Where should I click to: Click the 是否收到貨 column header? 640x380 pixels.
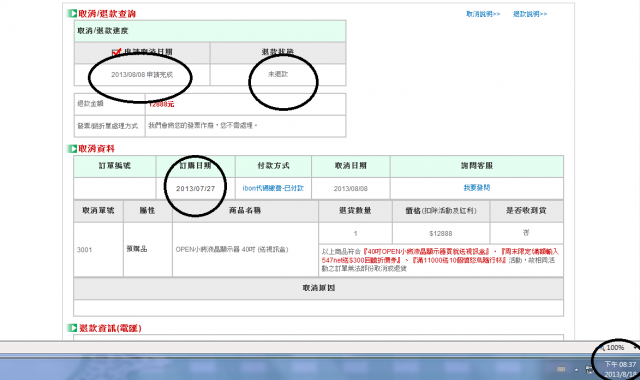pos(526,211)
